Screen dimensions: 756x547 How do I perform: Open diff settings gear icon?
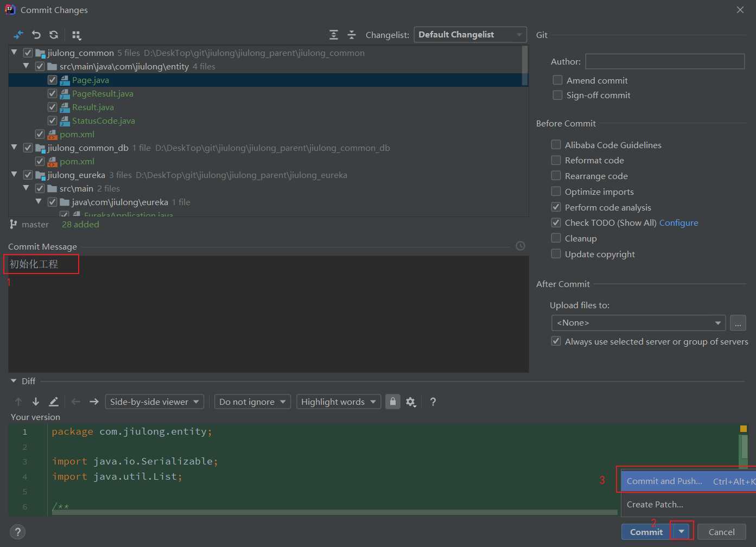(x=411, y=402)
